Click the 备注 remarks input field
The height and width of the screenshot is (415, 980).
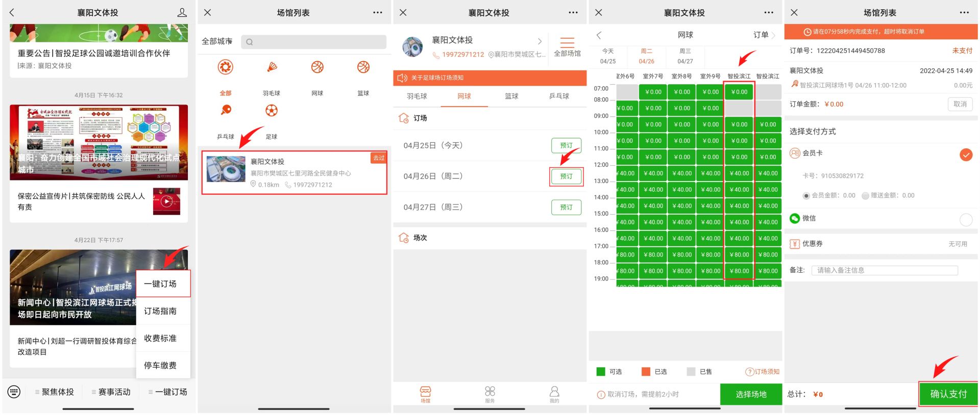(884, 270)
